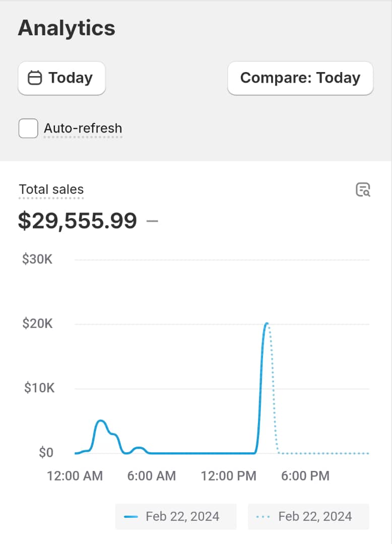Click the dotted line legend marker
The height and width of the screenshot is (544, 392).
pos(264,517)
